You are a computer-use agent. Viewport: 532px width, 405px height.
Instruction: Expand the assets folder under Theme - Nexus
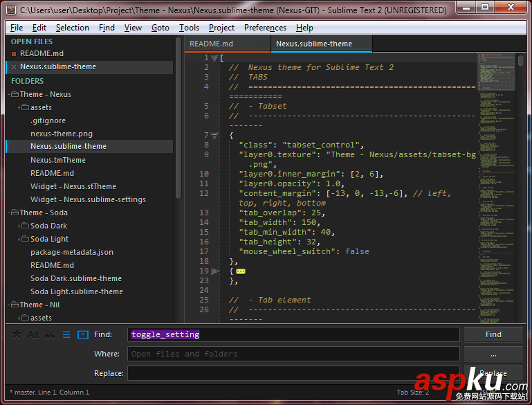coord(19,107)
